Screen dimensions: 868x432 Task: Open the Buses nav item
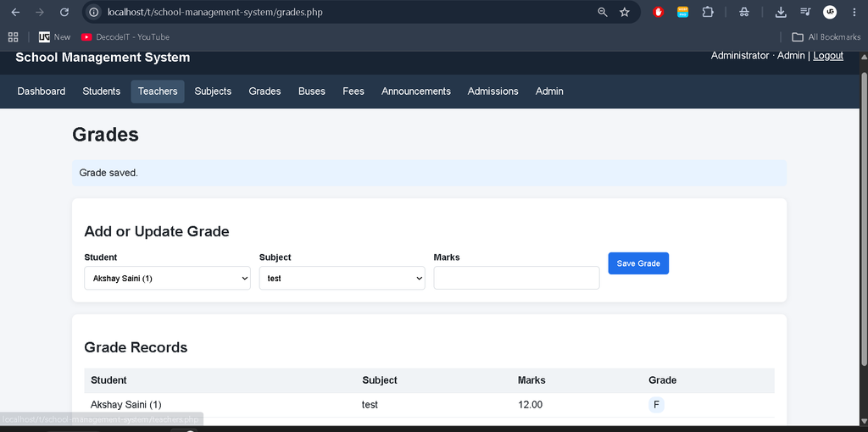312,91
